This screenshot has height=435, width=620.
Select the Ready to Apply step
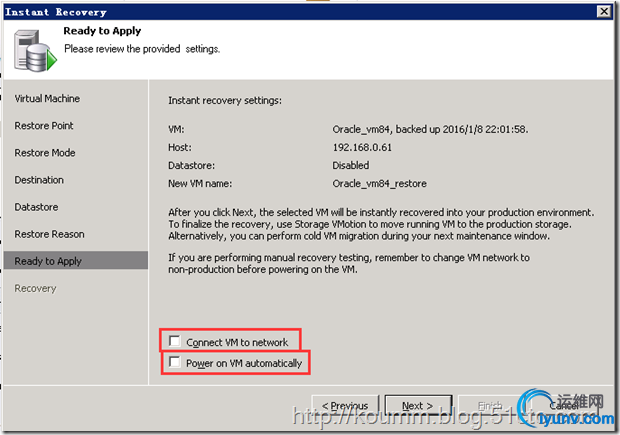pos(76,261)
